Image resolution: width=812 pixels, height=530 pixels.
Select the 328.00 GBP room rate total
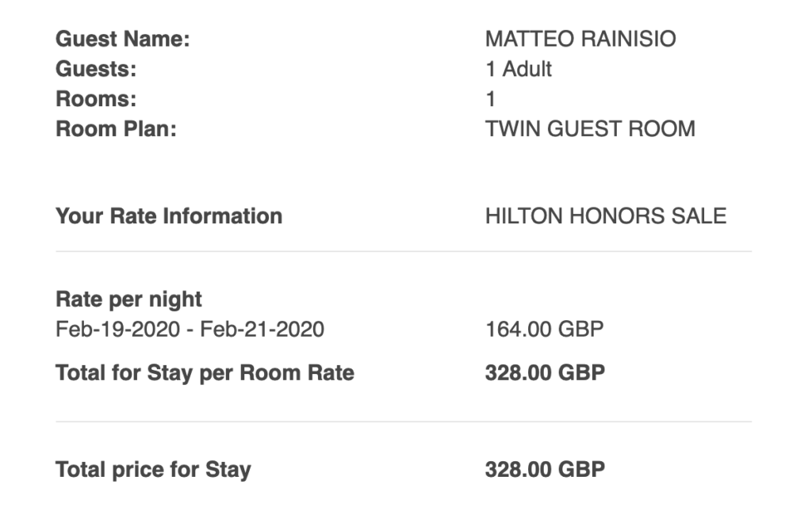(545, 372)
